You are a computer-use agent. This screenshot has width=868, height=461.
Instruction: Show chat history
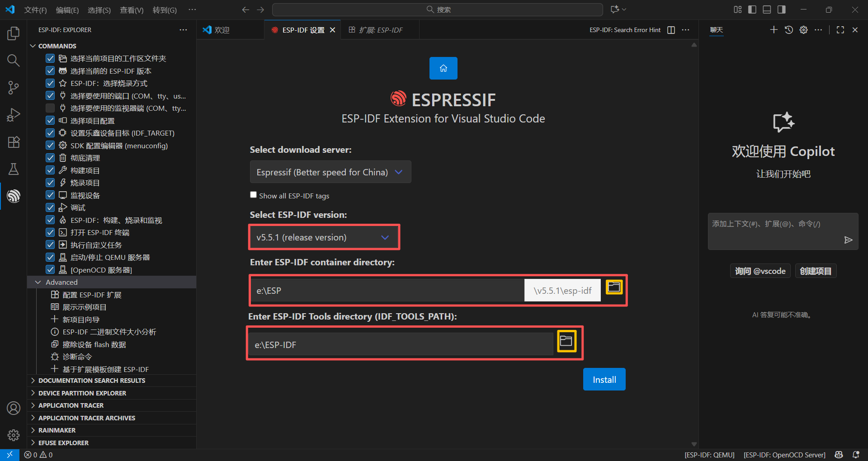789,30
